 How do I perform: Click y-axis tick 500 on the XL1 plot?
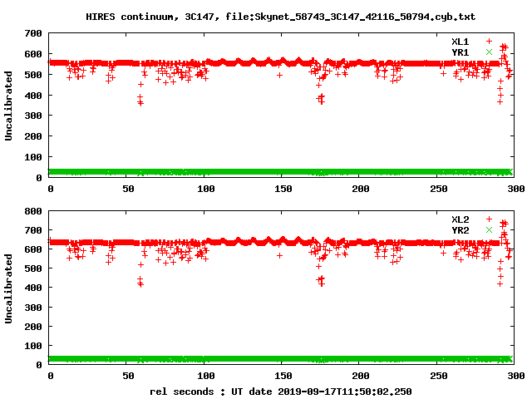(33, 75)
